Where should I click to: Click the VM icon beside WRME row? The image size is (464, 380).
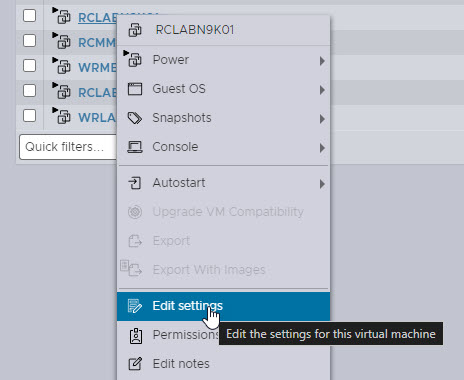point(62,66)
